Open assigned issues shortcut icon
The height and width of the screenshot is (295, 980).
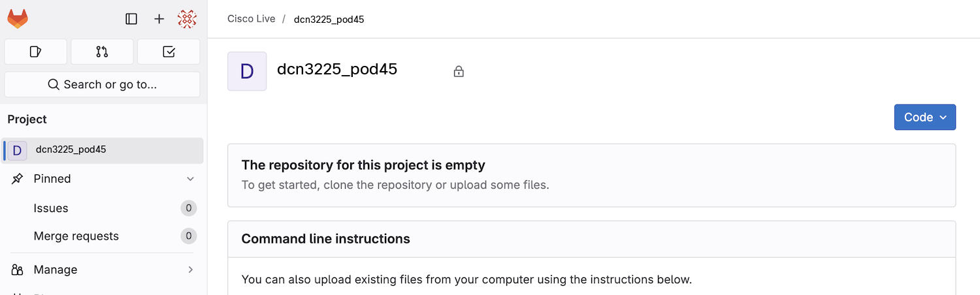36,52
